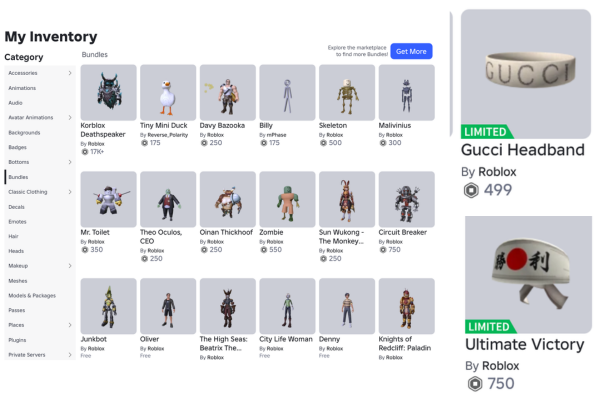
Task: Click the Robux icon beside 17K+
Action: [x=85, y=152]
